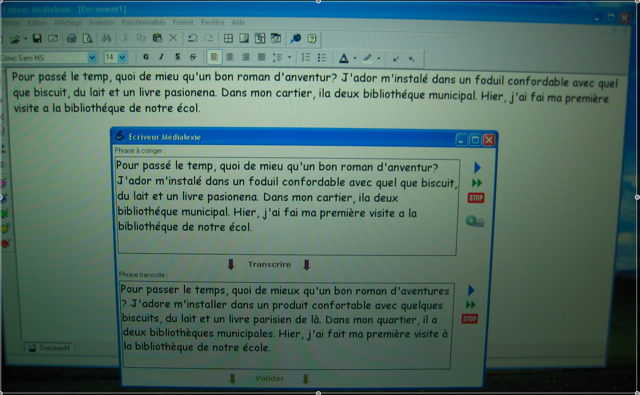Click the numbered list icon
The width and height of the screenshot is (640, 395).
pos(306,58)
